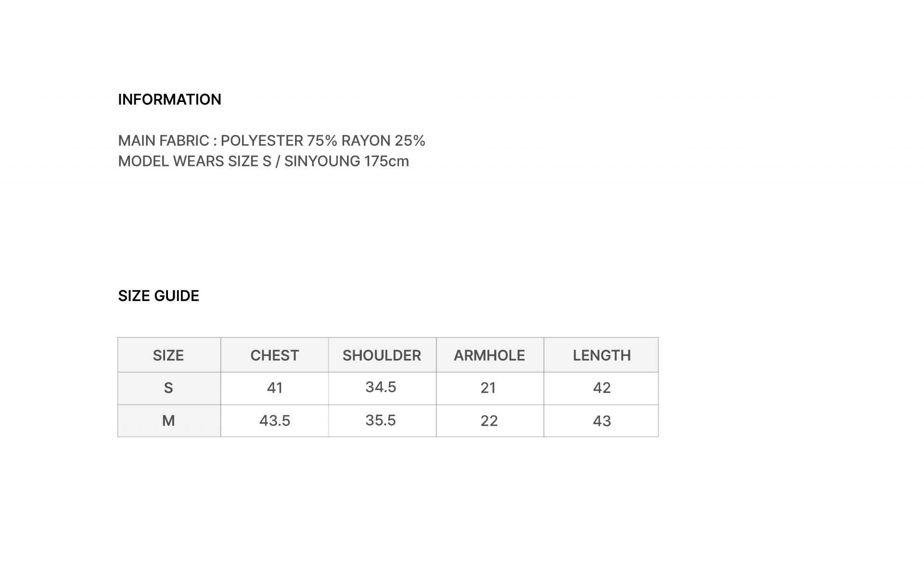Click the LENGTH column header
The image size is (924, 570).
(602, 355)
